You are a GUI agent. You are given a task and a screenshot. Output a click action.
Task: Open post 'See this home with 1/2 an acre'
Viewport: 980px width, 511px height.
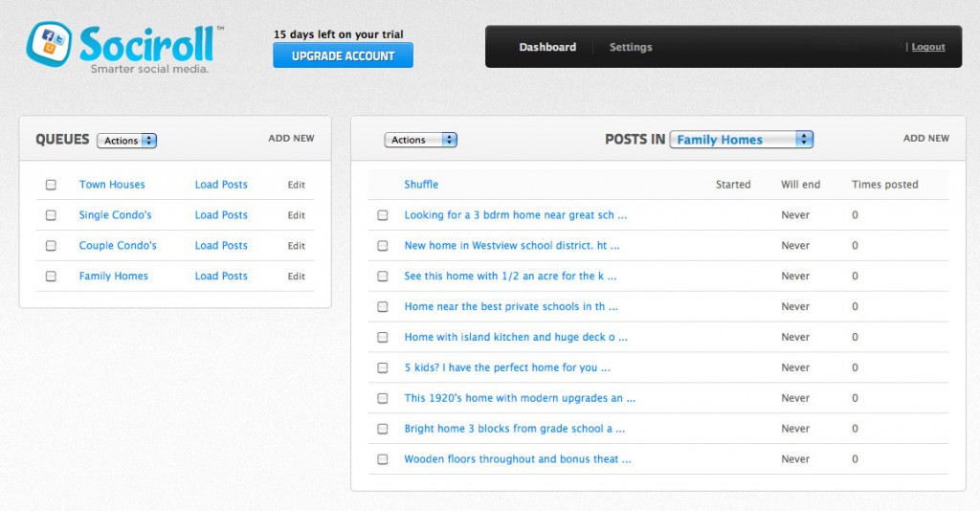click(510, 277)
